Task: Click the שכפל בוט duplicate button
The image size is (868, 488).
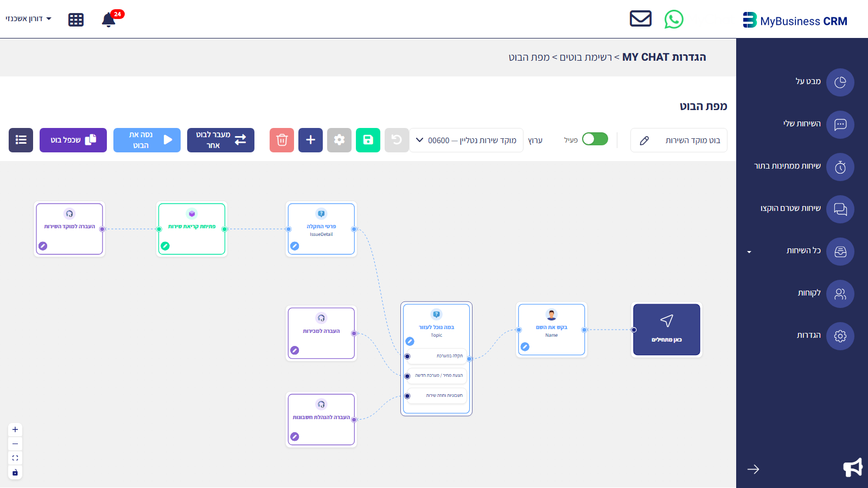Action: 73,140
